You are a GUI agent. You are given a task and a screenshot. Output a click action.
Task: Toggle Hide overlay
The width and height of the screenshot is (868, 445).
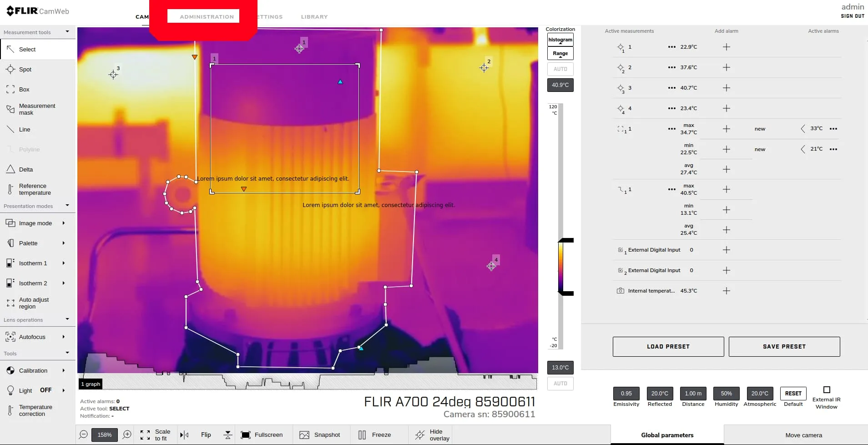pos(432,435)
